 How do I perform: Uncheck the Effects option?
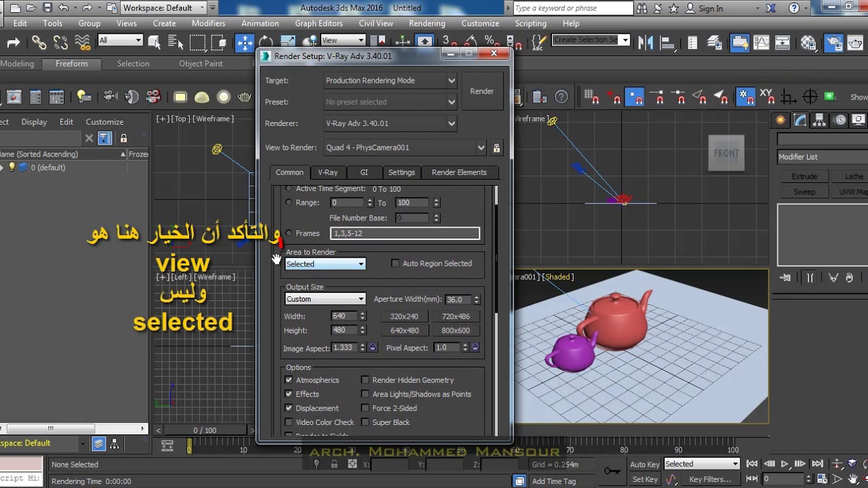[289, 394]
